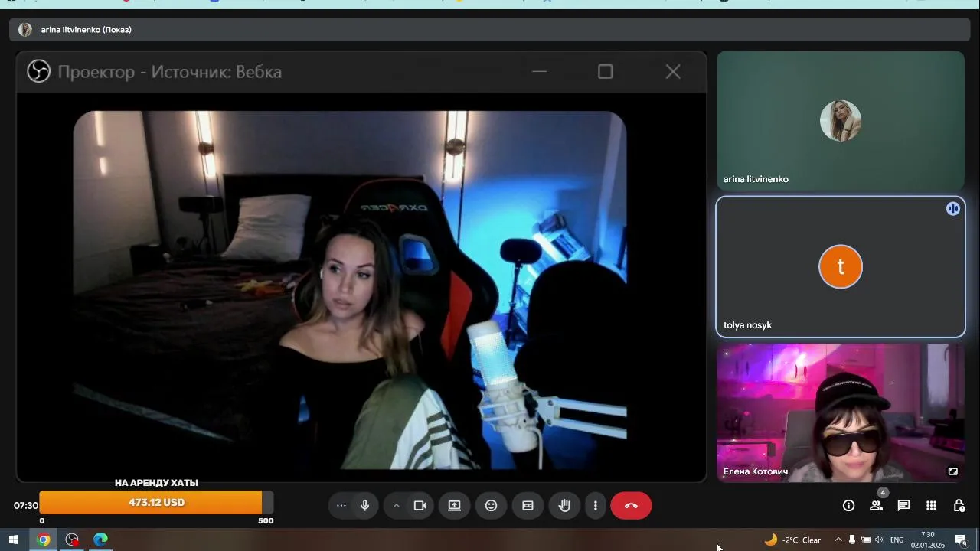Viewport: 980px width, 551px height.
Task: Open clock showing 7:30 02.01.2026
Action: pos(928,540)
